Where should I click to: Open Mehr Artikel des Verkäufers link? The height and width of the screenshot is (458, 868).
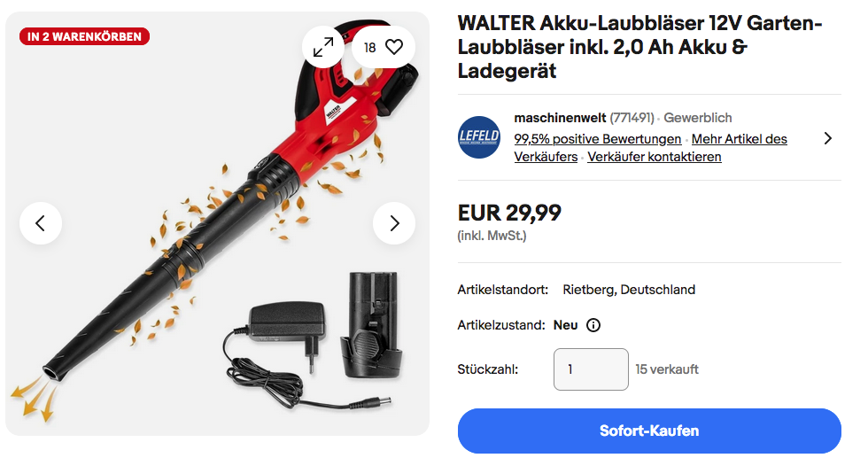(x=651, y=148)
